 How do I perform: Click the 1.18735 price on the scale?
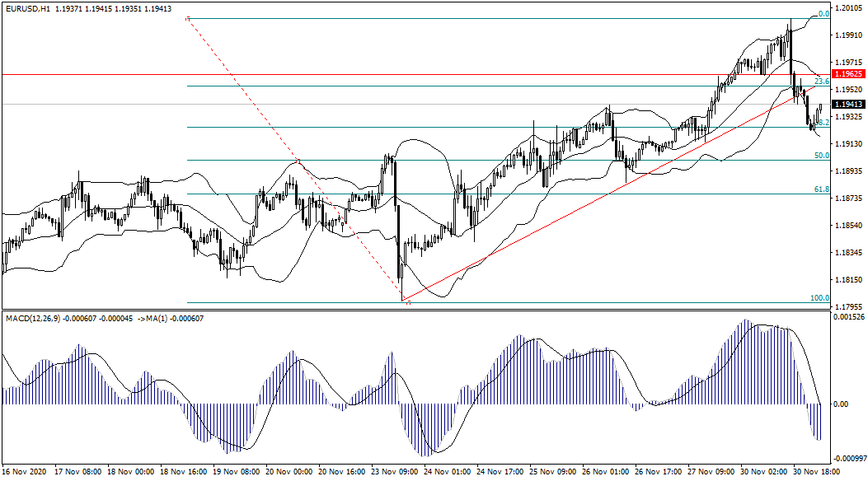point(849,198)
